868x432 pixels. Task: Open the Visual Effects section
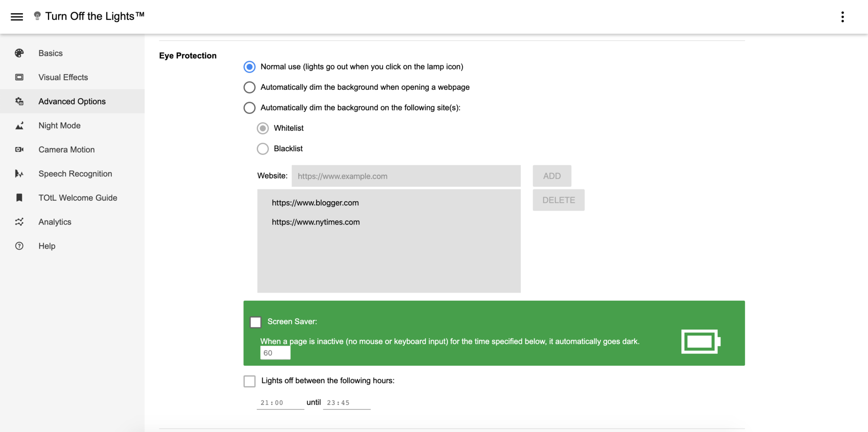click(x=72, y=77)
